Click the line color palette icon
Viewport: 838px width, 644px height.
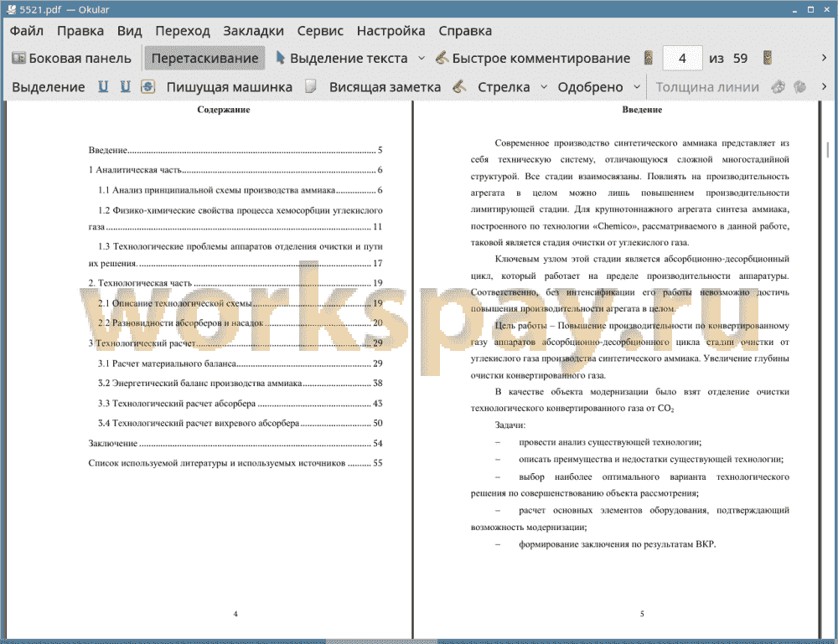tap(779, 86)
